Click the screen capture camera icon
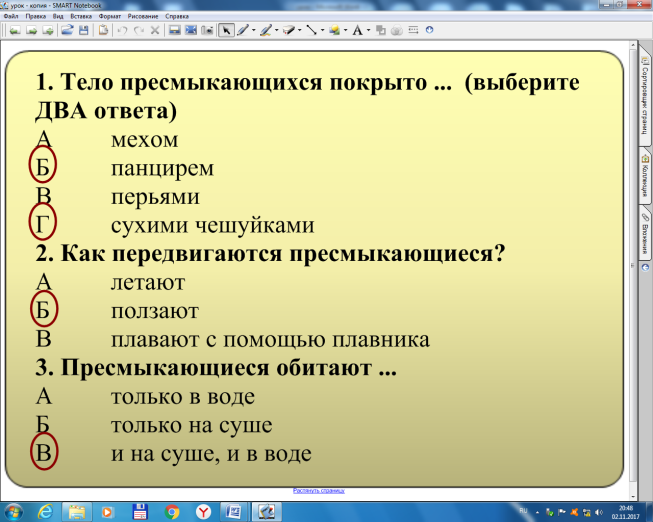653x522 pixels. pos(207,30)
